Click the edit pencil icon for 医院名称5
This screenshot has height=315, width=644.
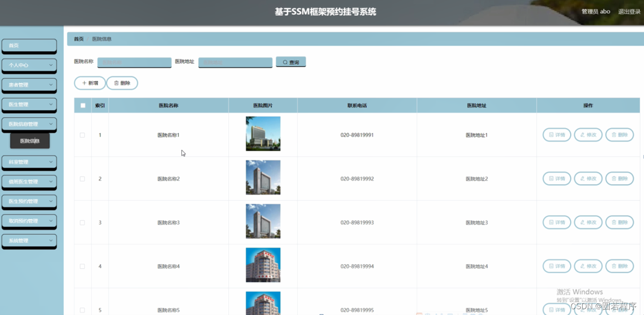584,310
